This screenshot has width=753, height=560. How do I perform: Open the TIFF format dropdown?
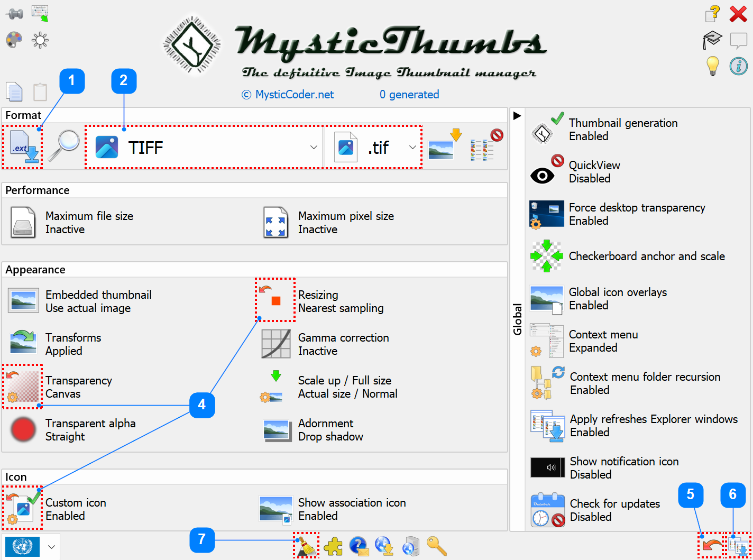point(205,148)
